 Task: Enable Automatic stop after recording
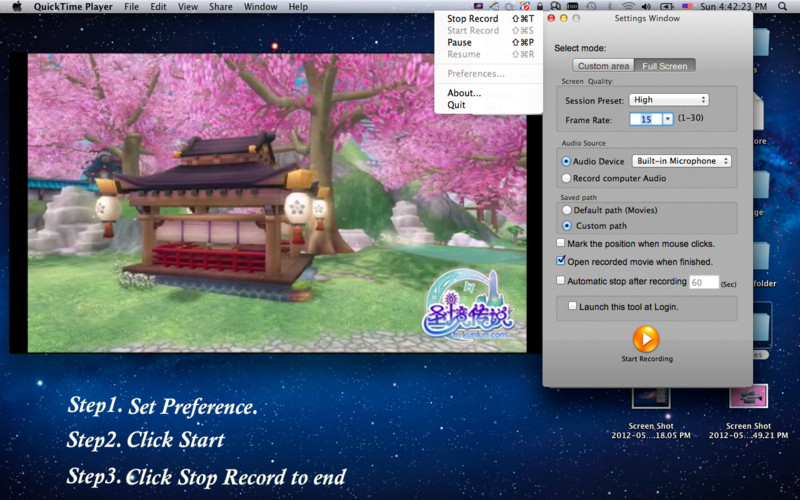click(x=561, y=280)
